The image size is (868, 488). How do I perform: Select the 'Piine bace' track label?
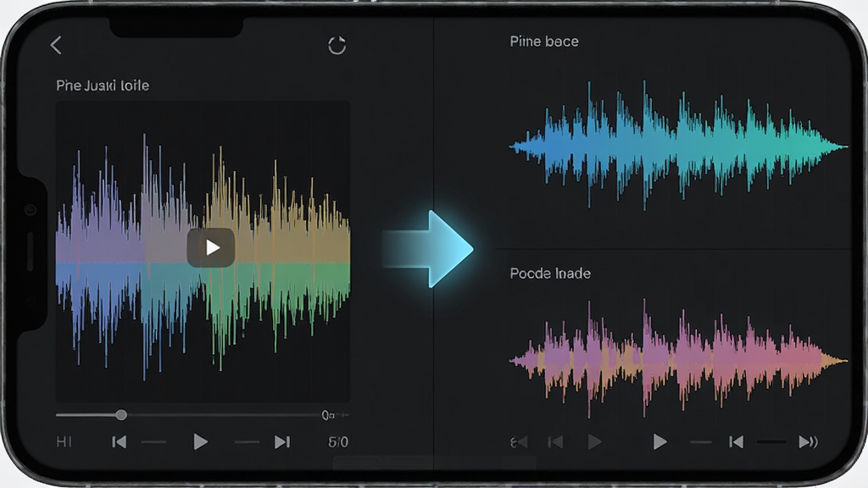tap(544, 42)
